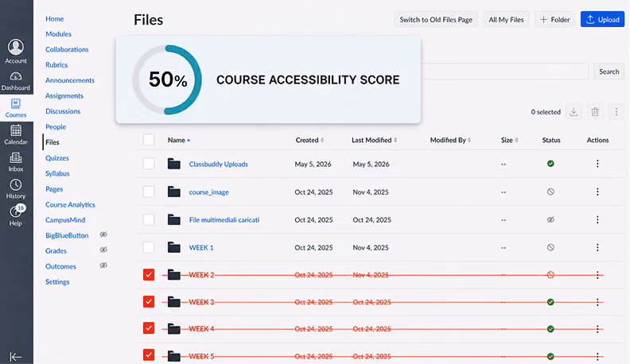
Task: Click the 50% accessibility score ring
Action: (167, 79)
